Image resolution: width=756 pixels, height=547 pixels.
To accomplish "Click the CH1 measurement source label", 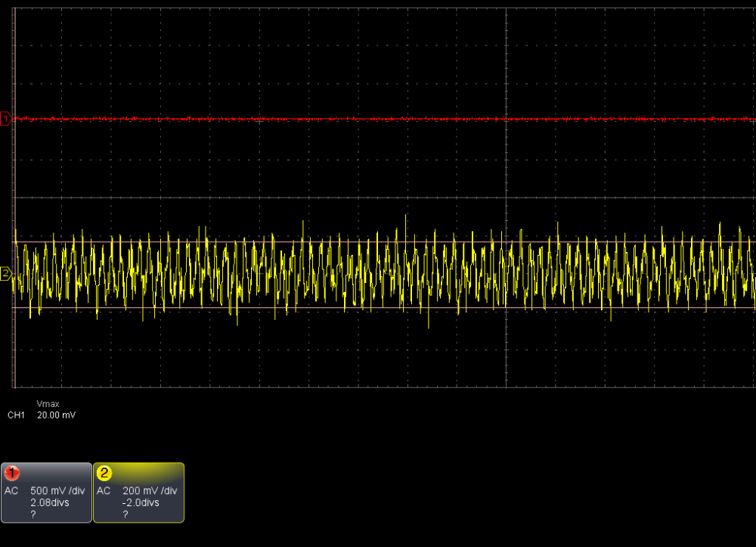I will point(16,415).
